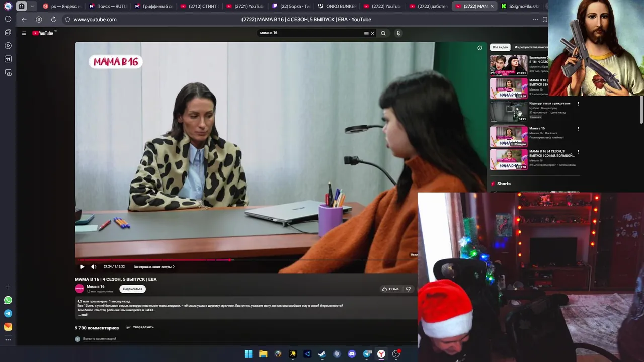The width and height of the screenshot is (644, 362).
Task: Open the tab counter '11' button
Action: coord(21,6)
